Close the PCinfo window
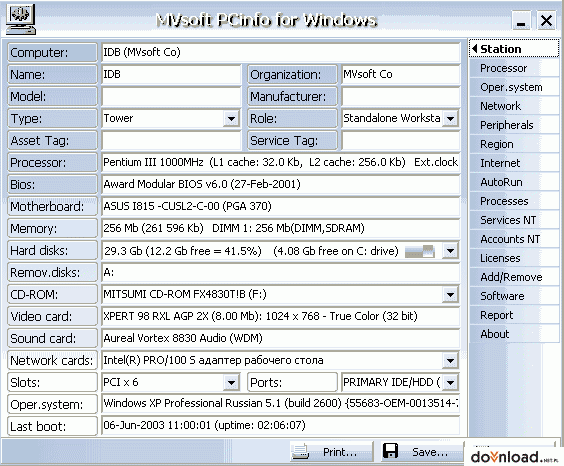Viewport: 564px width, 466px height. coord(546,20)
